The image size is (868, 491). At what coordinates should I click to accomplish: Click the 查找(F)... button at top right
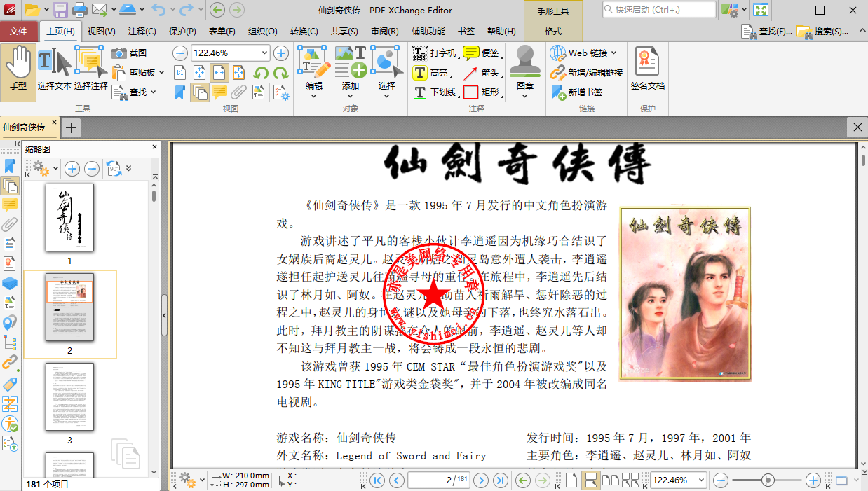(x=766, y=32)
